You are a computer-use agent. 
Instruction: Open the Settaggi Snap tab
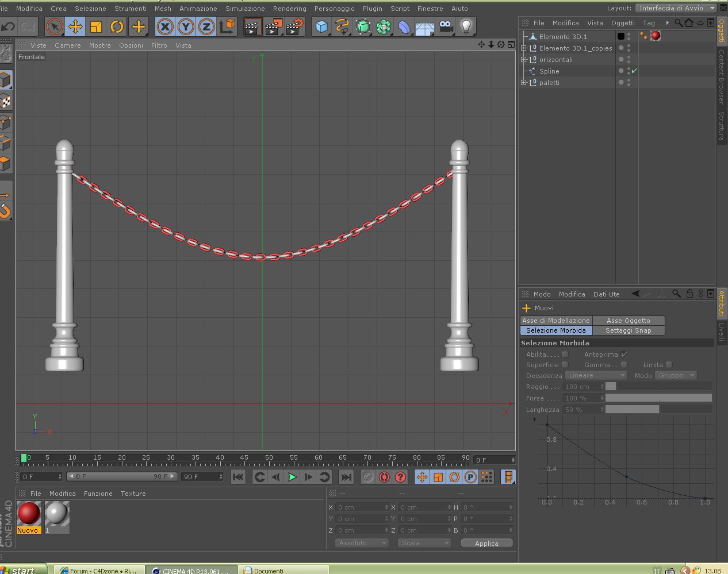pos(629,330)
